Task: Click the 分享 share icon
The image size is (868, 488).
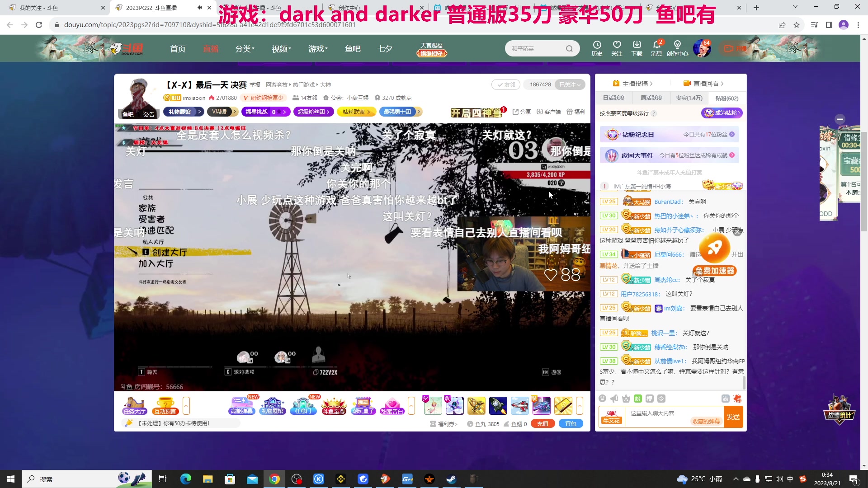Action: pyautogui.click(x=521, y=112)
